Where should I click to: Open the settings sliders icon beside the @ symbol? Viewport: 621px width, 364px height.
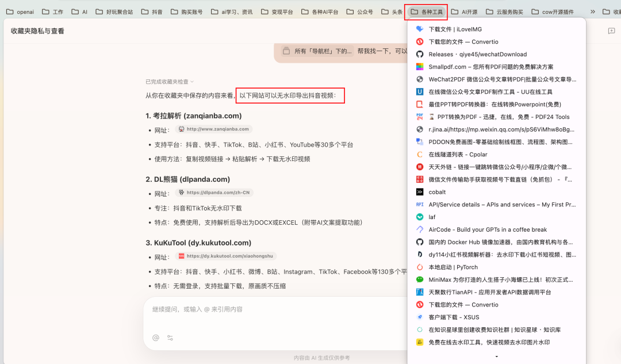[x=170, y=338]
